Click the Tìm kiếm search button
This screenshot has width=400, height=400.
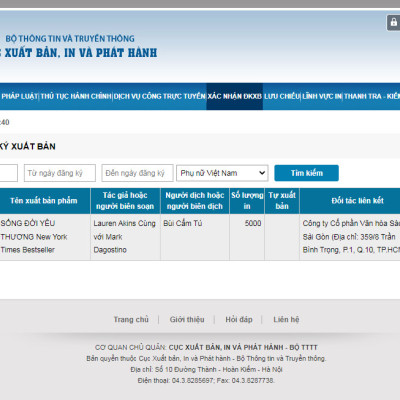coord(306,173)
